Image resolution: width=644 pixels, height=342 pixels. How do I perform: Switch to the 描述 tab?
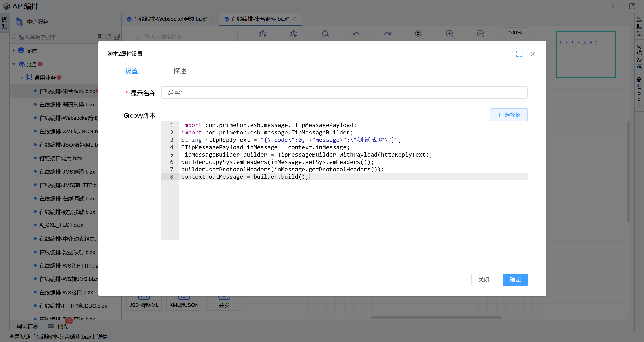(x=179, y=71)
